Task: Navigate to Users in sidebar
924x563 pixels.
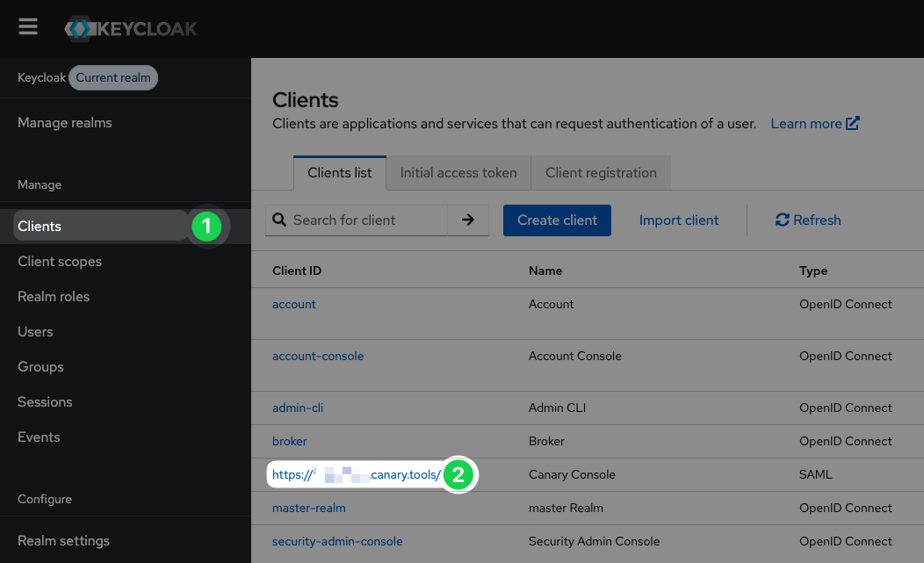Action: (35, 332)
